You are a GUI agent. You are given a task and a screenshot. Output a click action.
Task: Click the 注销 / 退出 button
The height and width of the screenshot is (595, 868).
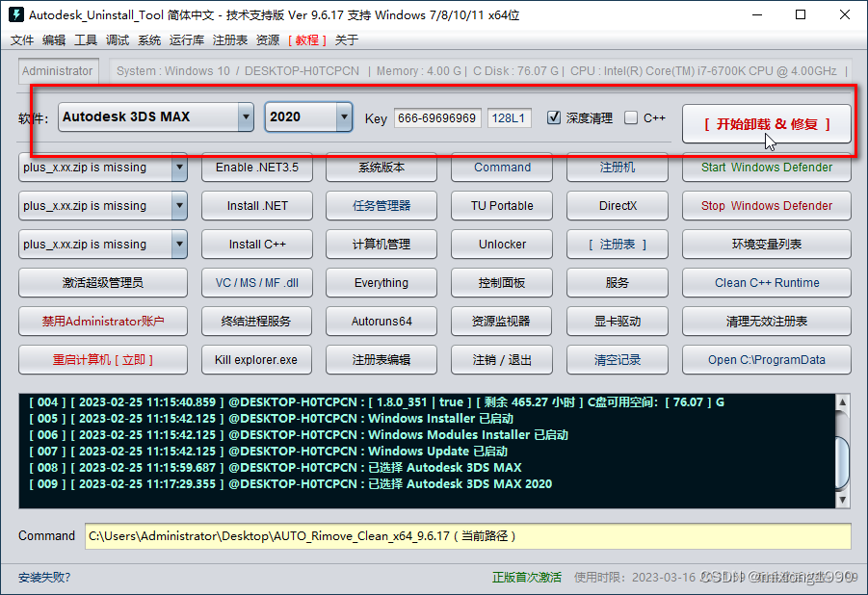pos(502,360)
